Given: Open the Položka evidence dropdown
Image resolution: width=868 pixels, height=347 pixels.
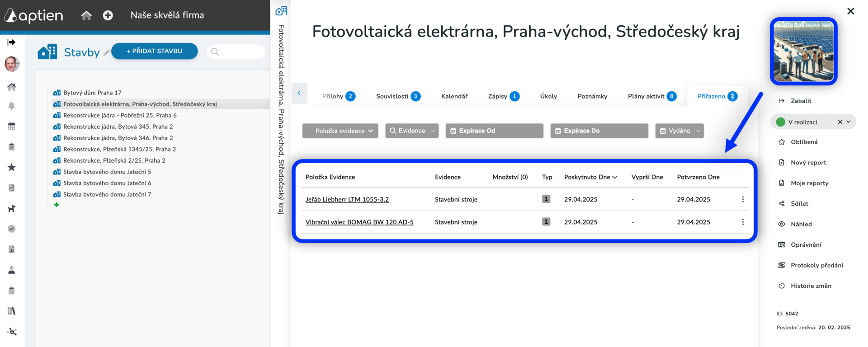Looking at the screenshot, I should pos(340,131).
